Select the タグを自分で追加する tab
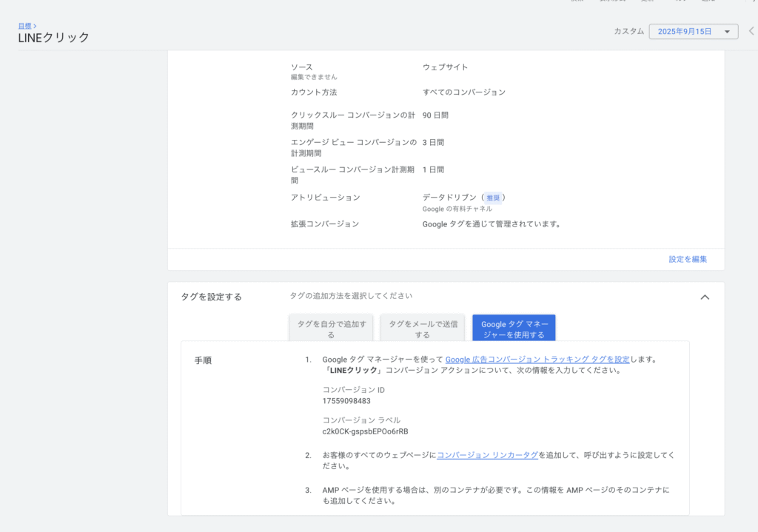Screen dimensions: 758x532 tap(330, 329)
